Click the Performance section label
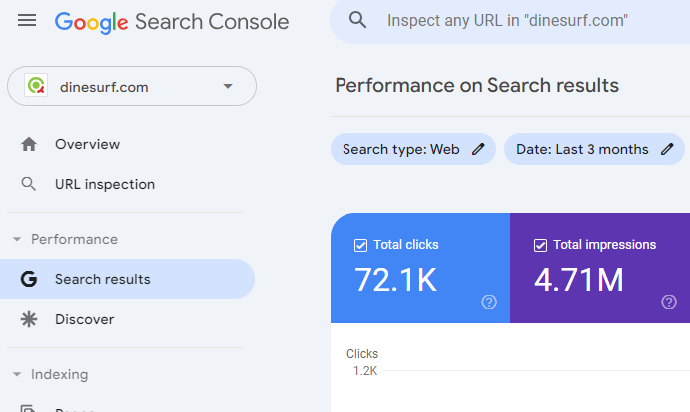690x412 pixels. coord(74,239)
